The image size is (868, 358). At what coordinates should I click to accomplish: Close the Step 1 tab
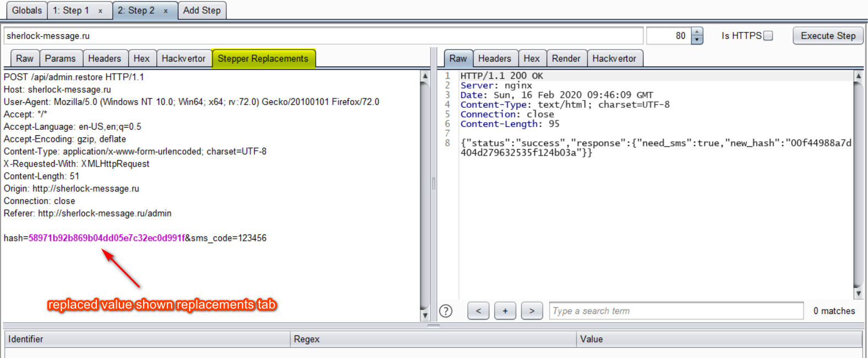tap(100, 11)
